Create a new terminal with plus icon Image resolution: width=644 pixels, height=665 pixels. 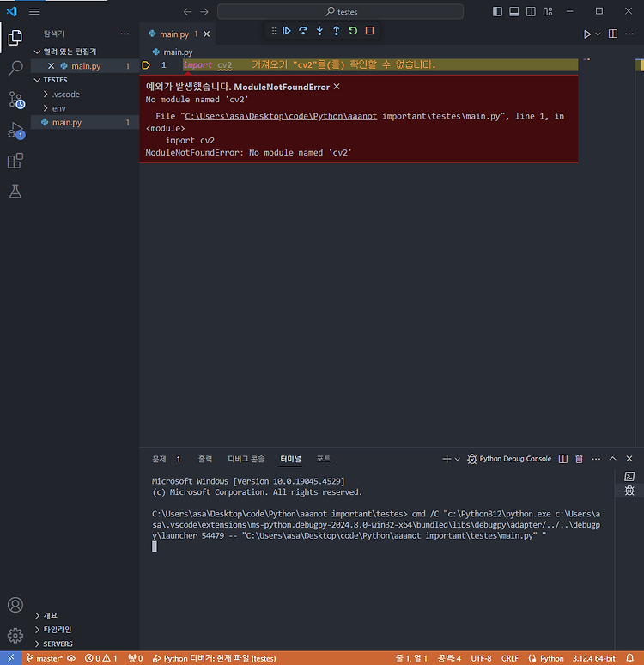coord(447,459)
